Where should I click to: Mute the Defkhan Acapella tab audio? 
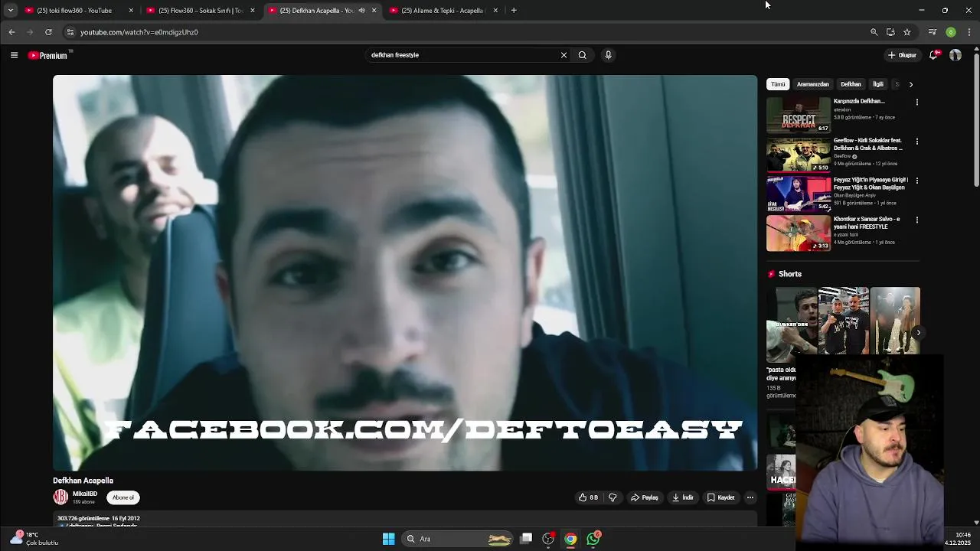[x=361, y=11]
